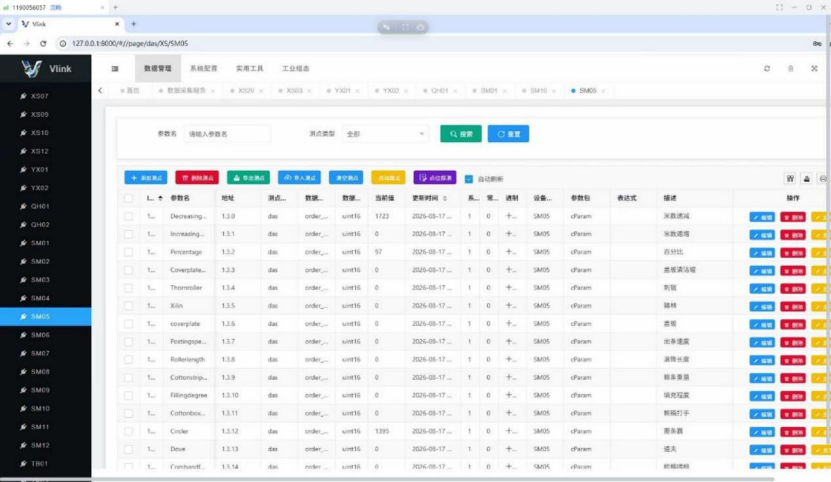Tick the checkbox for the Decreasing row

click(128, 216)
